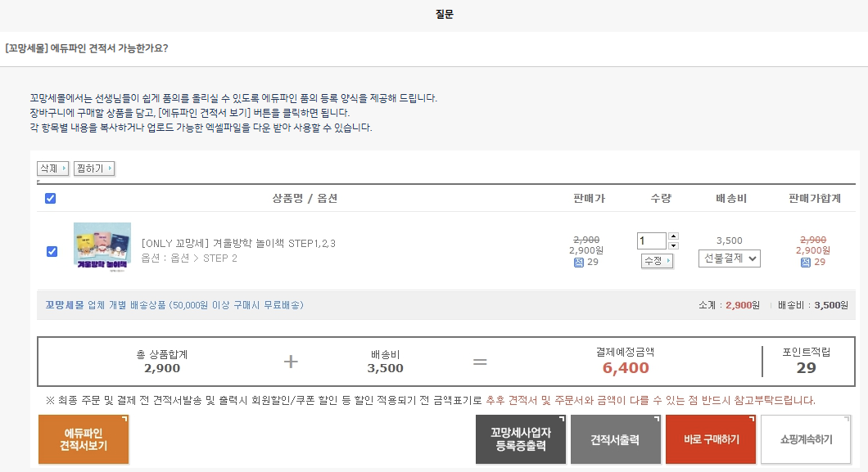
Task: Click the chevron on the 선불결제 selector
Action: (751, 258)
